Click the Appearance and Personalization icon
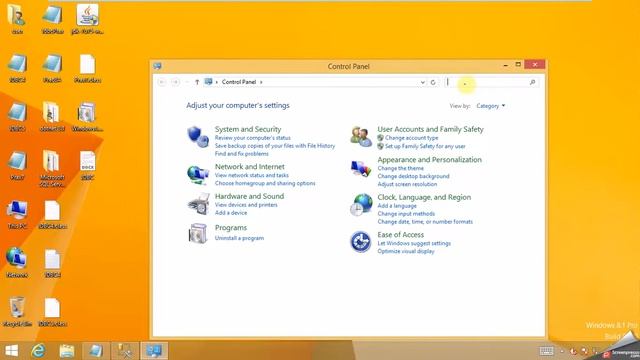This screenshot has height=360, width=640. point(361,168)
